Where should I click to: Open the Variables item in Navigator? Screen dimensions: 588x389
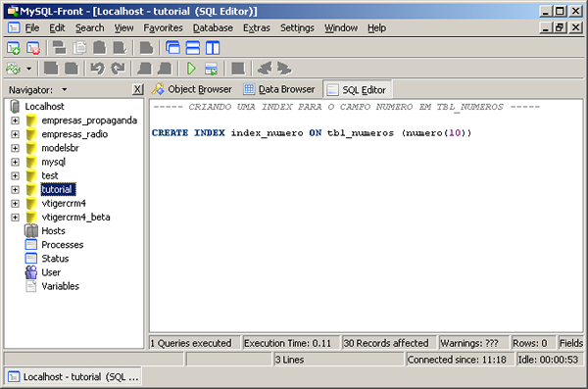(61, 286)
